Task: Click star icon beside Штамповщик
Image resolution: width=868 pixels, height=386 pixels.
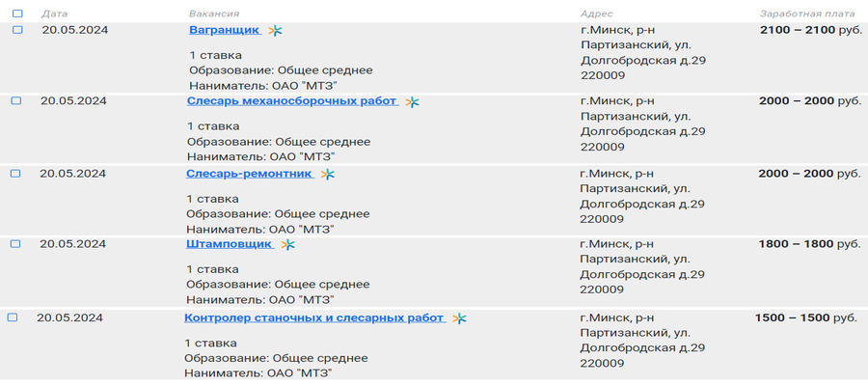Action: coord(288,245)
